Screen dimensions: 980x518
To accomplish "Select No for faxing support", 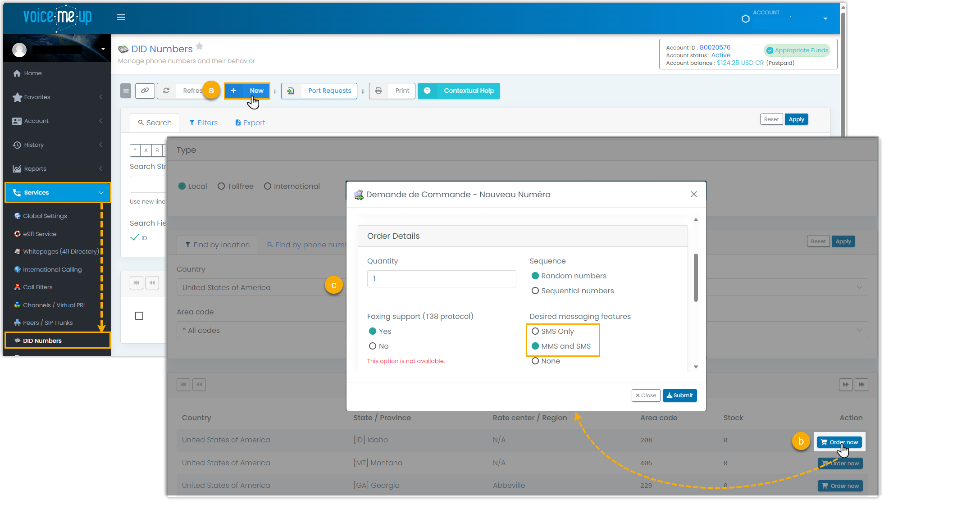I will (373, 346).
